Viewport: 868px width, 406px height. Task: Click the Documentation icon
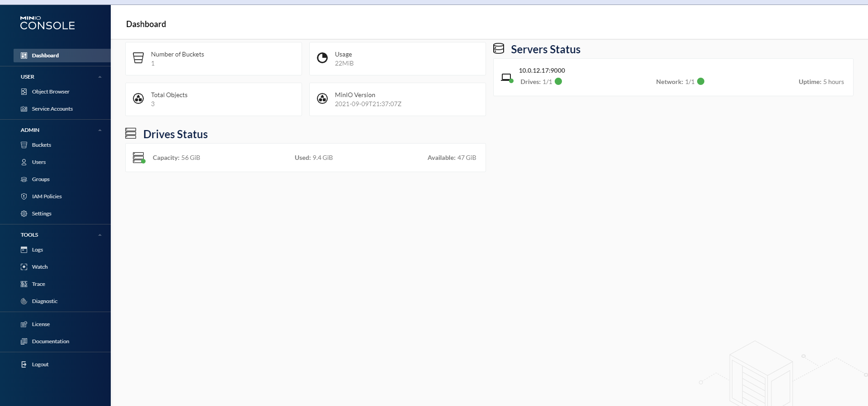(24, 341)
